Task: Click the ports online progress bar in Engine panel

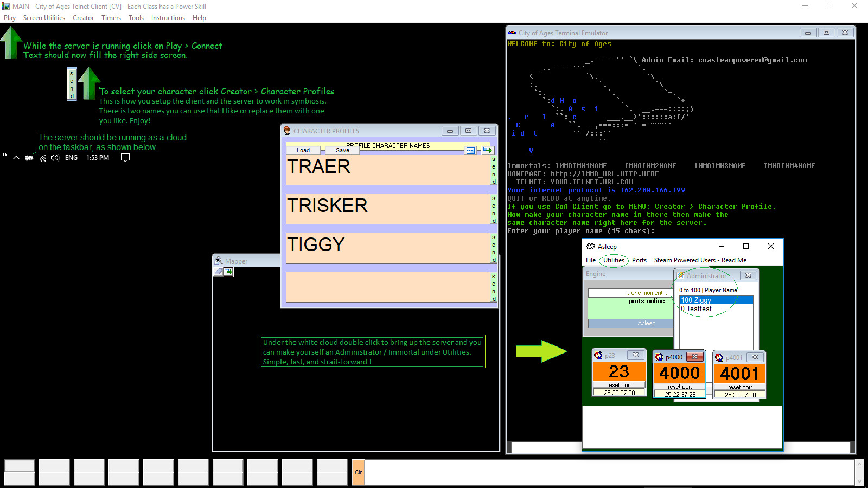Action: pyautogui.click(x=629, y=307)
